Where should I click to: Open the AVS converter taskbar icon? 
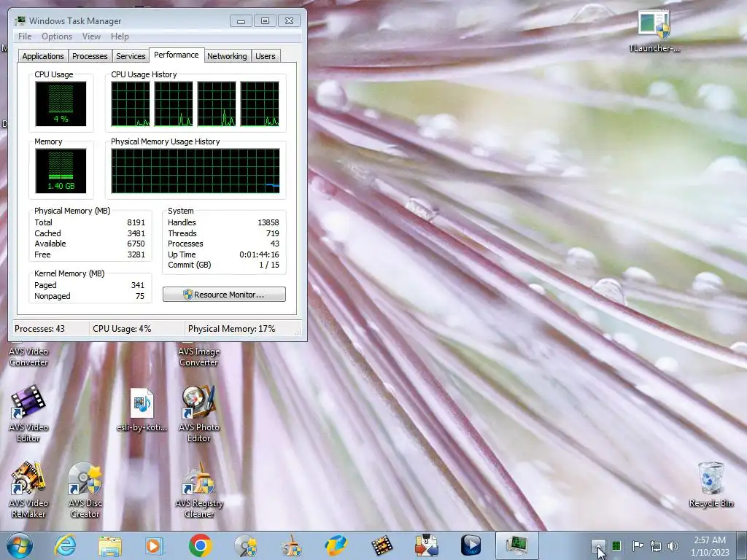[x=426, y=545]
